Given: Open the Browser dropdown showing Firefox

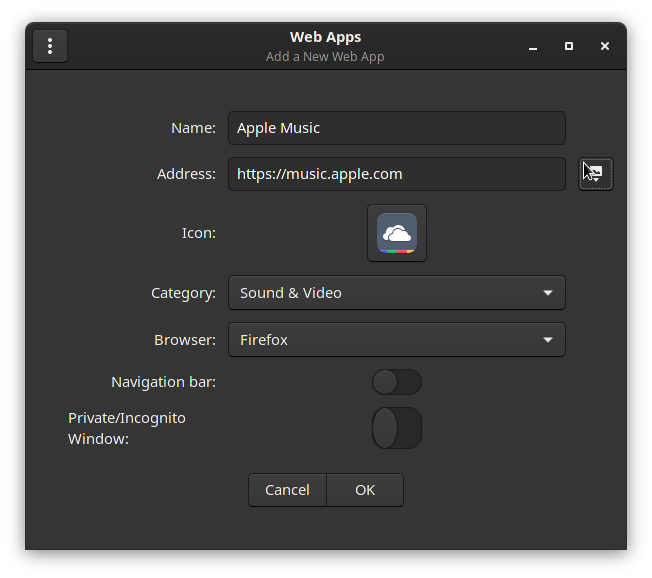Looking at the screenshot, I should click(397, 340).
